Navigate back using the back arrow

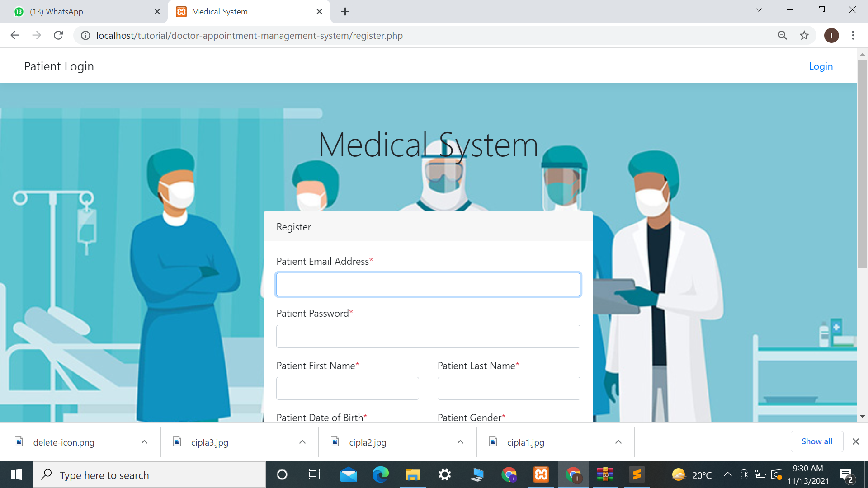(15, 35)
